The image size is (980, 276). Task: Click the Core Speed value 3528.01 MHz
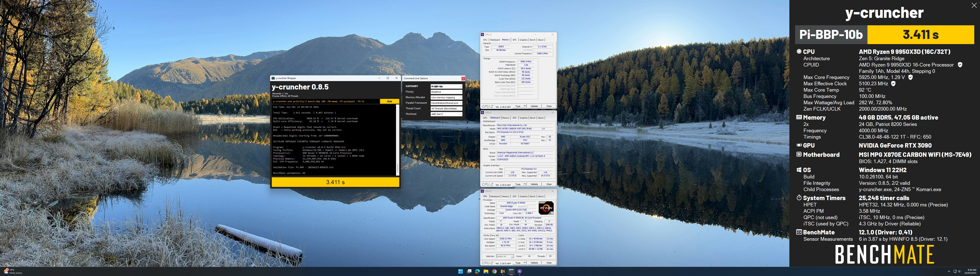(x=506, y=239)
